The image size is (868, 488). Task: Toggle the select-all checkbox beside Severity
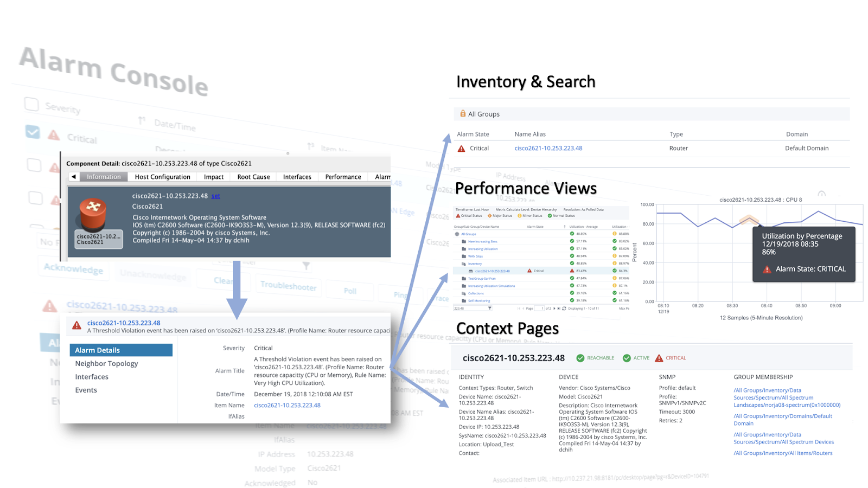tap(31, 104)
